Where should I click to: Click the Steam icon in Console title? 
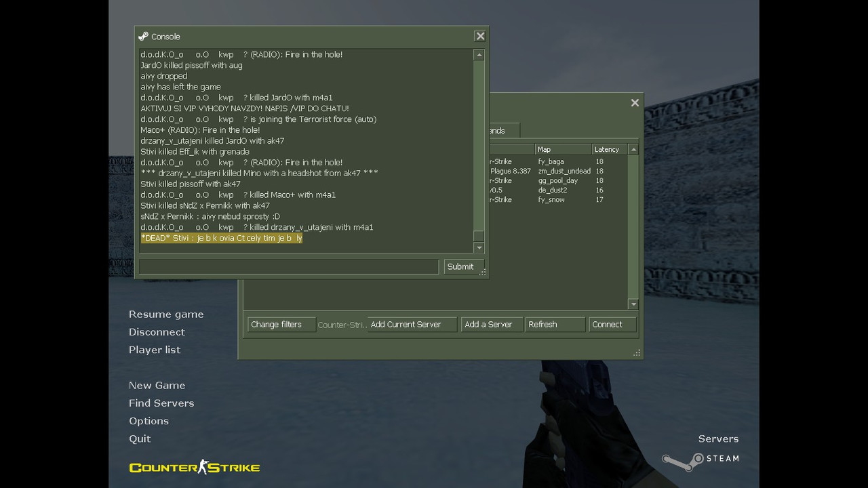[143, 37]
